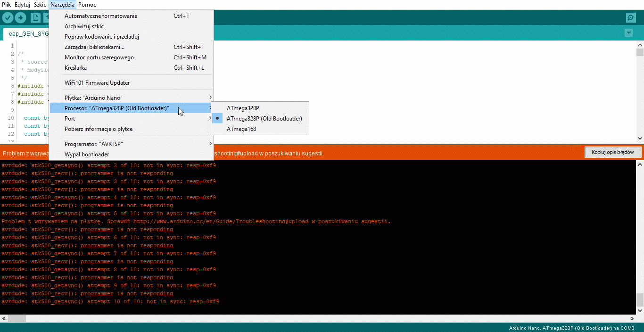Viewport: 644px width, 332px height.
Task: Select the ATmega168 processor option
Action: pos(241,129)
